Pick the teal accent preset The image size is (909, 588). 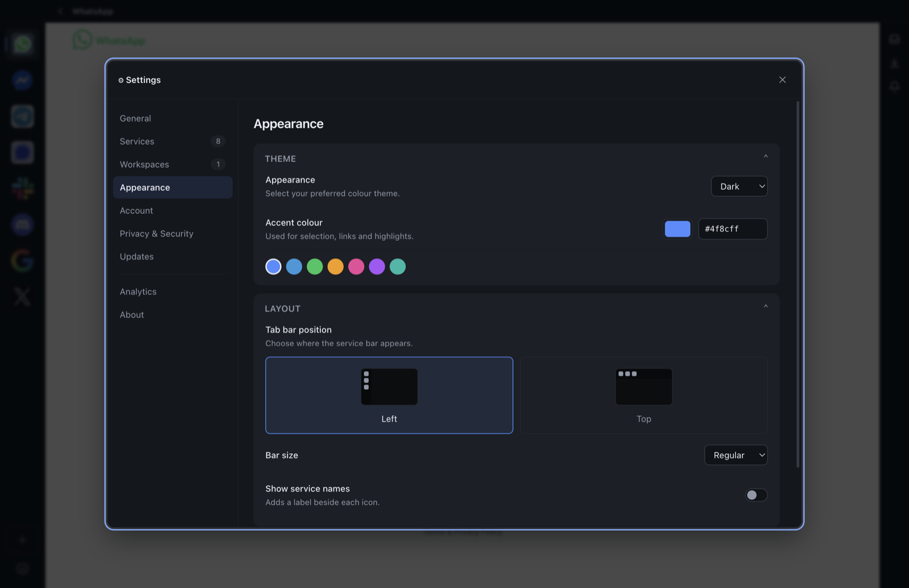click(398, 266)
